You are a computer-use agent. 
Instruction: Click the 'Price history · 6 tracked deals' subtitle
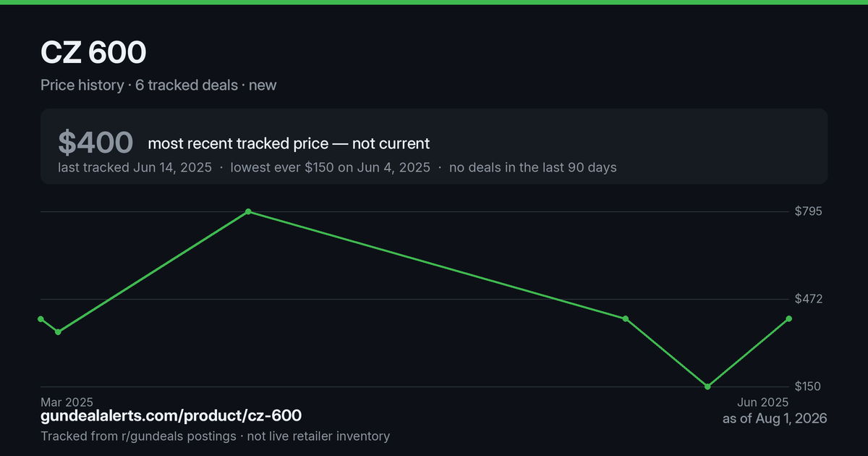[x=139, y=85]
